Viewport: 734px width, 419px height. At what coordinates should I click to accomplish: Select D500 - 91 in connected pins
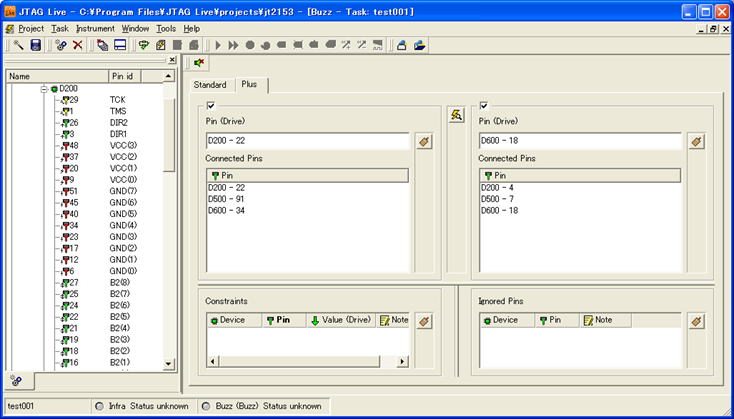point(226,199)
